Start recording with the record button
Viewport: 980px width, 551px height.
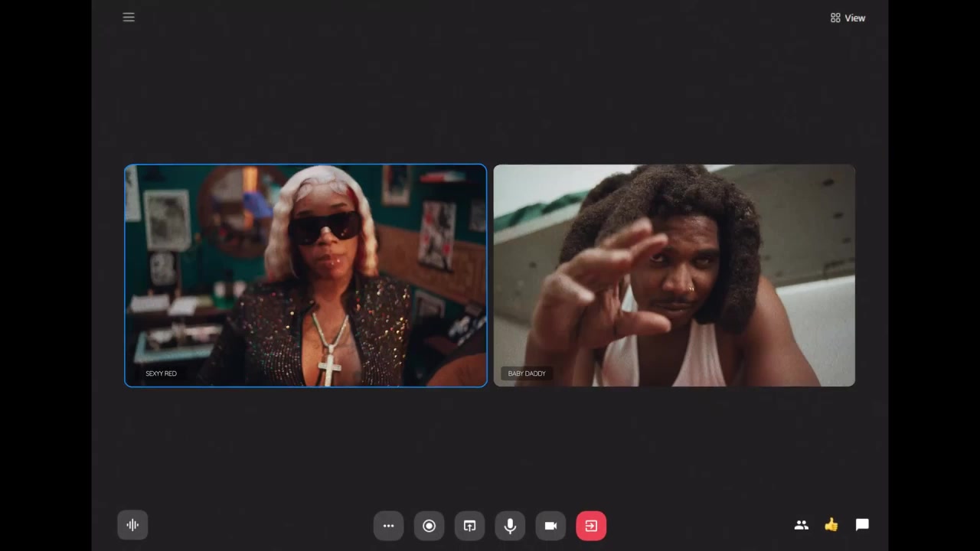point(429,526)
